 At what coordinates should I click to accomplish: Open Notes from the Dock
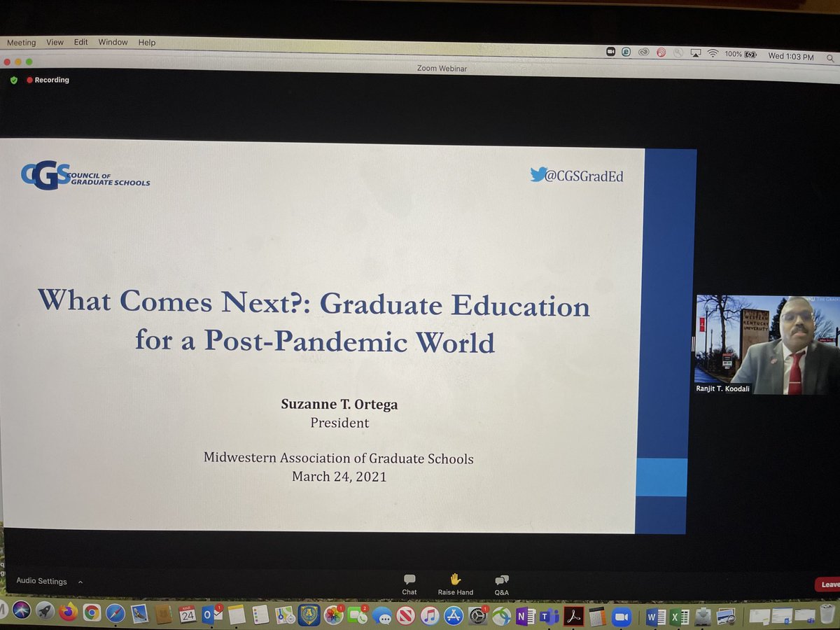tap(237, 615)
